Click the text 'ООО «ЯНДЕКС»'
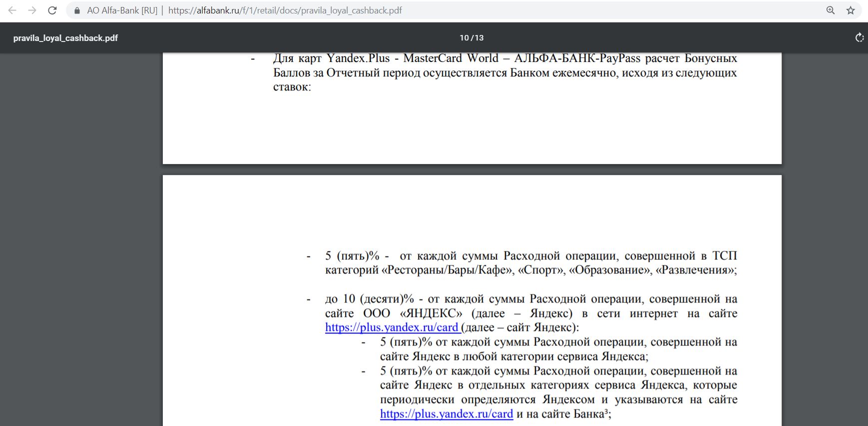The width and height of the screenshot is (868, 426). [413, 313]
